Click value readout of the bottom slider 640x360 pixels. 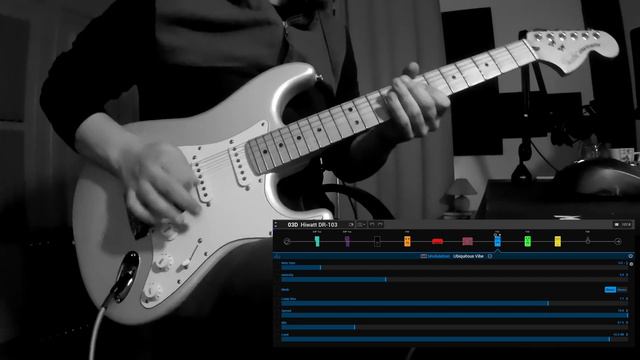[x=619, y=335]
